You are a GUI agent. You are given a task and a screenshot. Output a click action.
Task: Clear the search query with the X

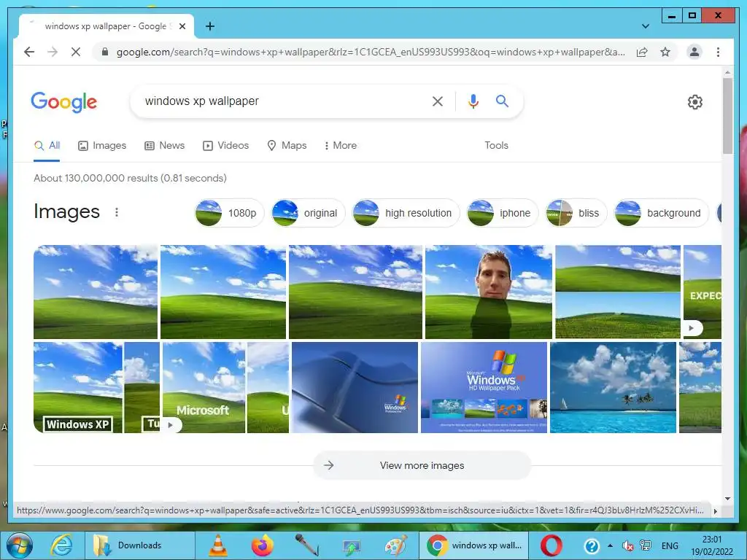[438, 101]
